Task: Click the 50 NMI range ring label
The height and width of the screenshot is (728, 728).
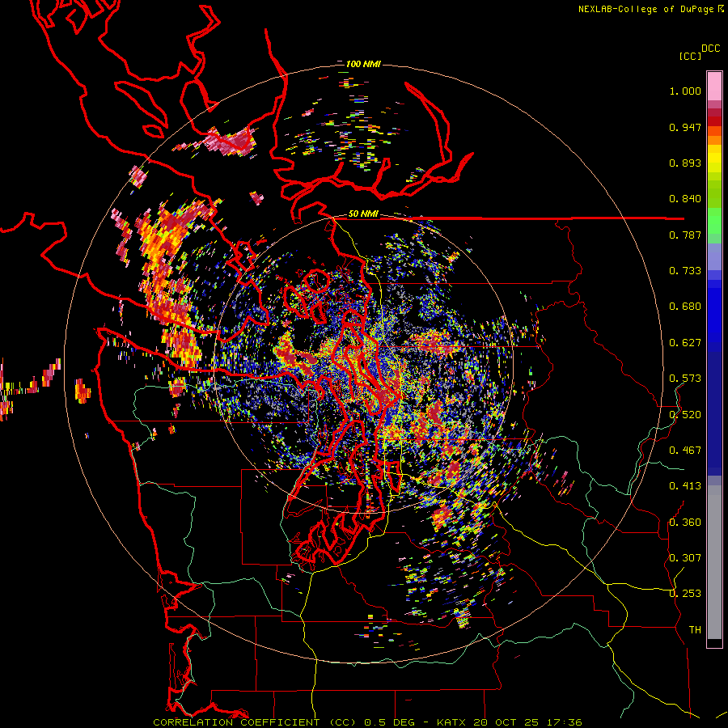Action: [x=363, y=214]
